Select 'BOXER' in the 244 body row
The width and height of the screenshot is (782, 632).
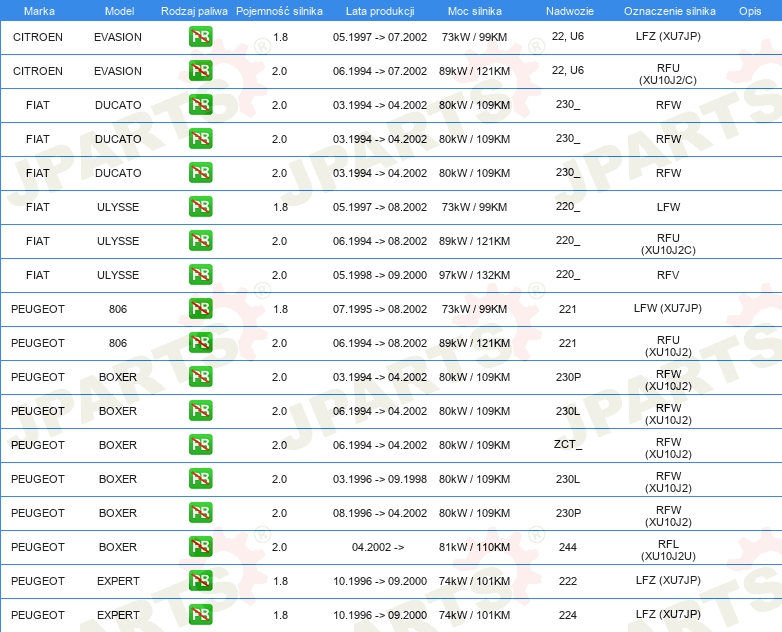118,547
